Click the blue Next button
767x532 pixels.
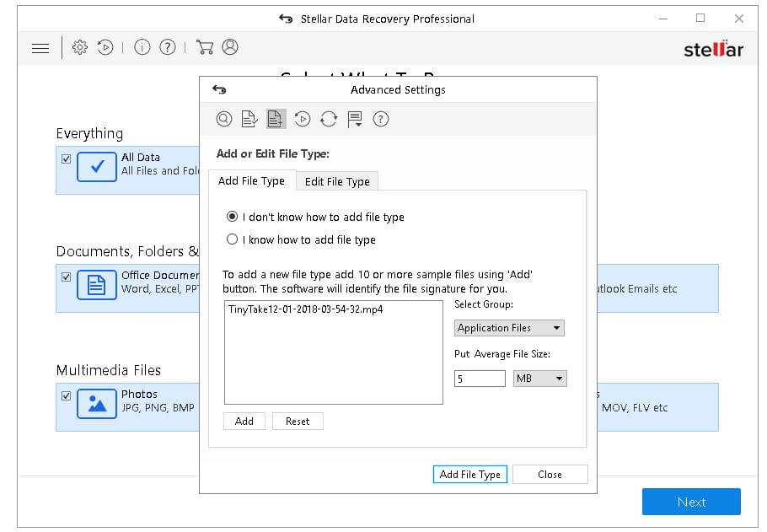[x=691, y=502]
